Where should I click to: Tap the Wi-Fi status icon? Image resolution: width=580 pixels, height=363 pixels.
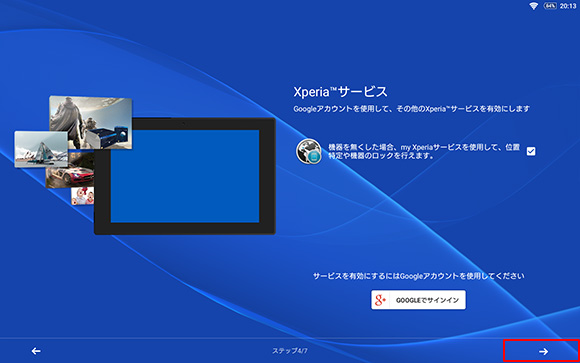[533, 6]
